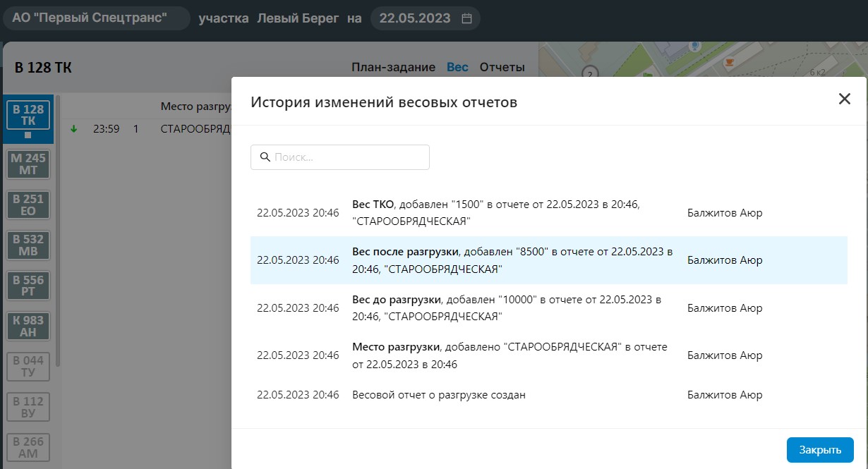Switch to the Вес tab
This screenshot has width=868, height=469.
[457, 67]
